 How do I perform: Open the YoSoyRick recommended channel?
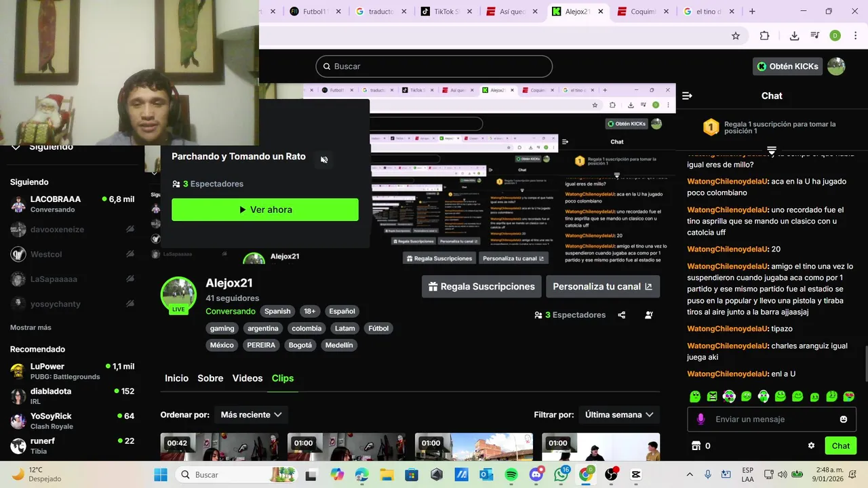tap(72, 421)
